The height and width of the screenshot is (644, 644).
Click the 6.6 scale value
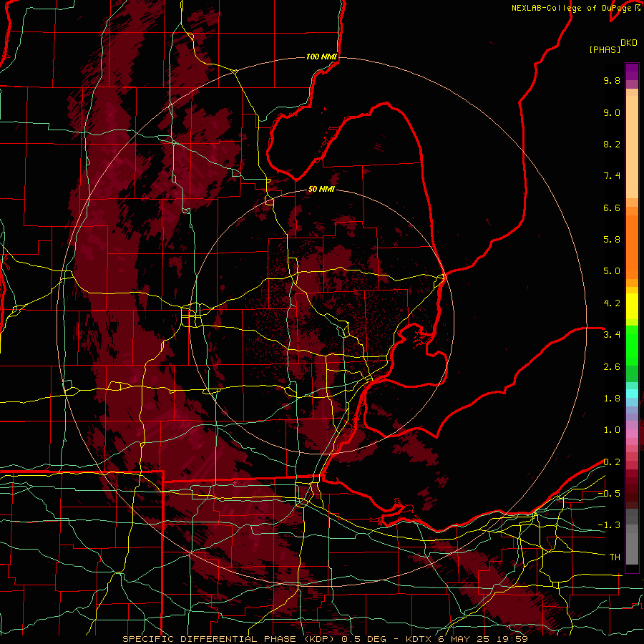[x=612, y=208]
